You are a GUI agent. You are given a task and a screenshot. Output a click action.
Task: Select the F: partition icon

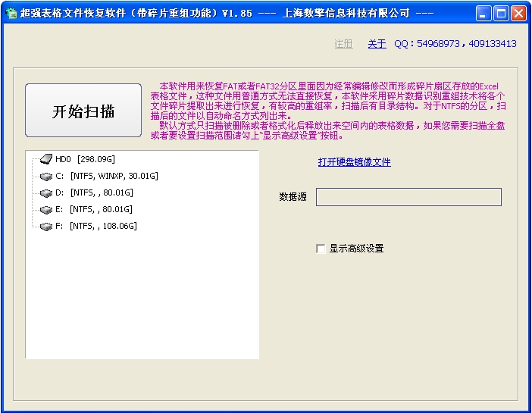[x=46, y=226]
